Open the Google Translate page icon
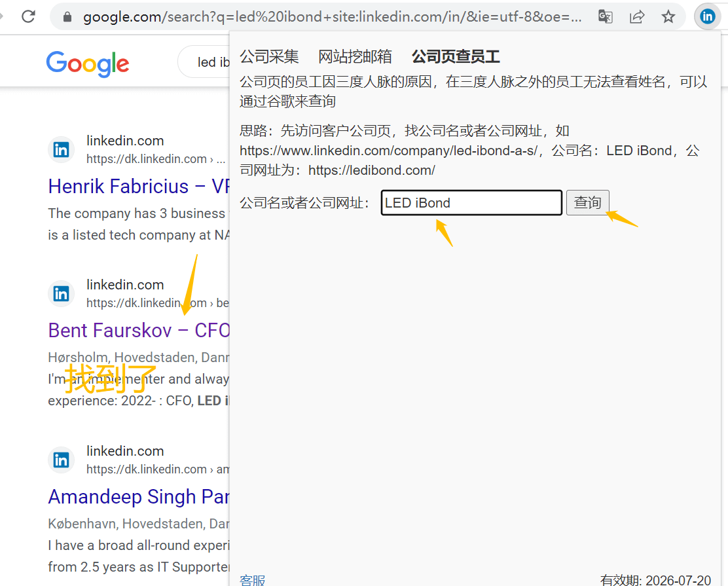The image size is (728, 586). pos(606,17)
